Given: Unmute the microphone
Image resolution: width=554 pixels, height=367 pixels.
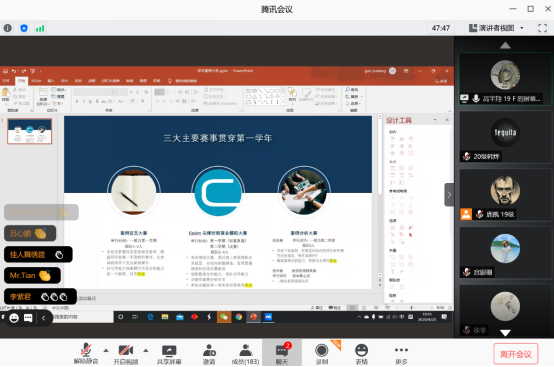Looking at the screenshot, I should 86,354.
